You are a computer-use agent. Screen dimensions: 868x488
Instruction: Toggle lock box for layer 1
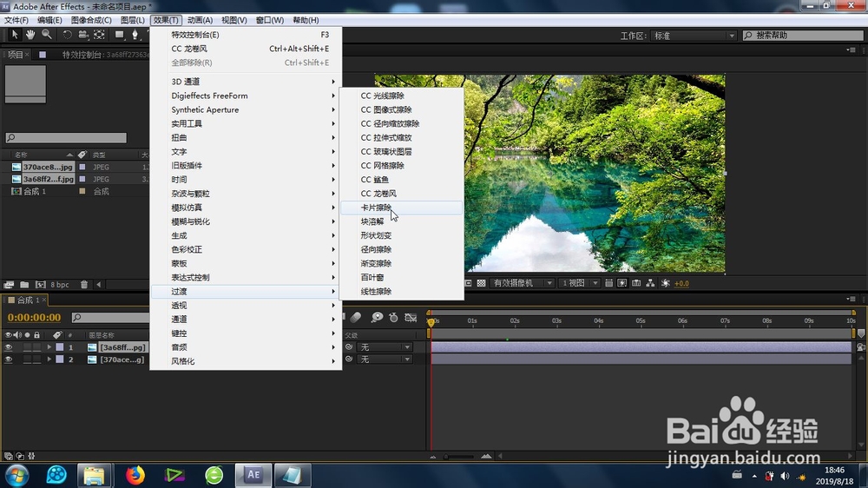pyautogui.click(x=36, y=347)
